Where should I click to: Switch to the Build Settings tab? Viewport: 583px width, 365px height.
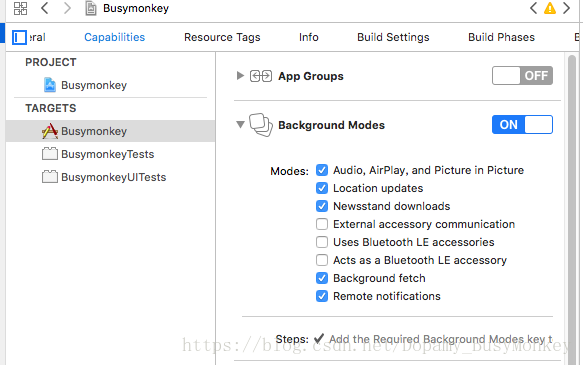(393, 37)
